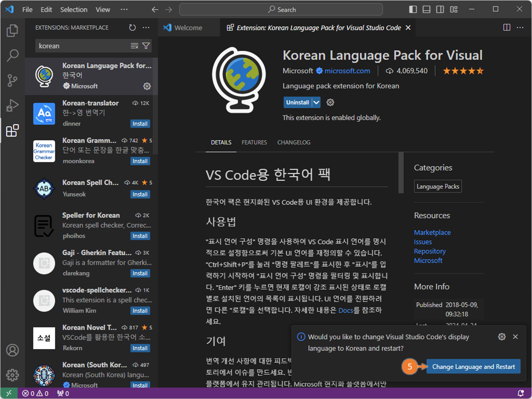The width and height of the screenshot is (532, 399).
Task: Close the Korean Language Pack extension tab
Action: [x=408, y=28]
